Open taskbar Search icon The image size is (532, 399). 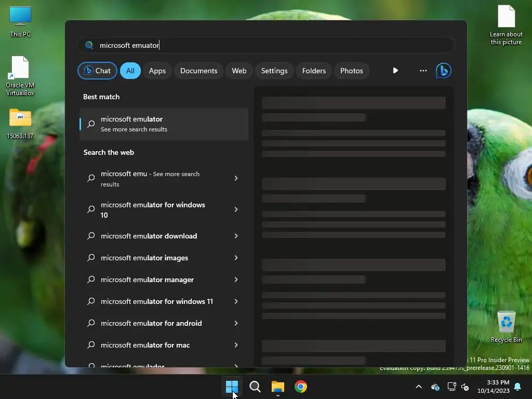(255, 387)
